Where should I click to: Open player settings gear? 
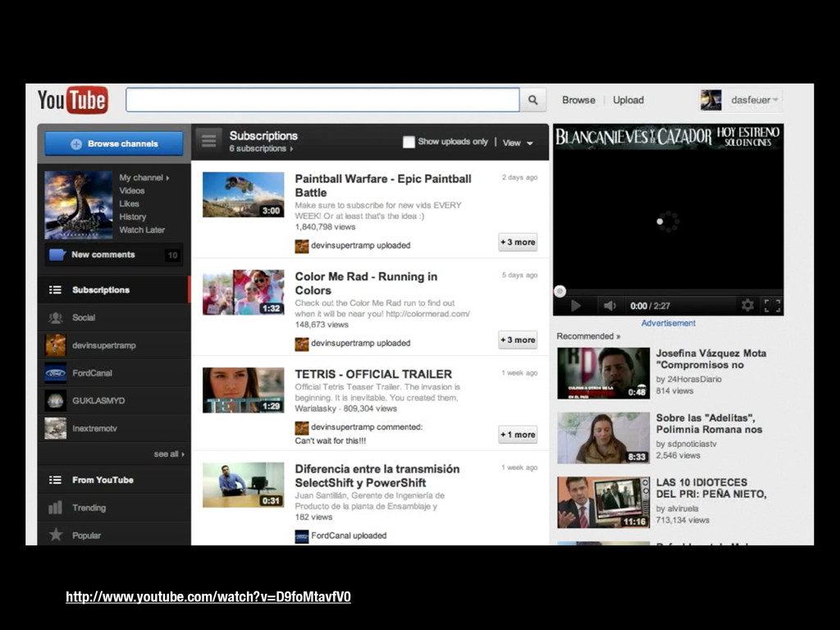click(747, 305)
